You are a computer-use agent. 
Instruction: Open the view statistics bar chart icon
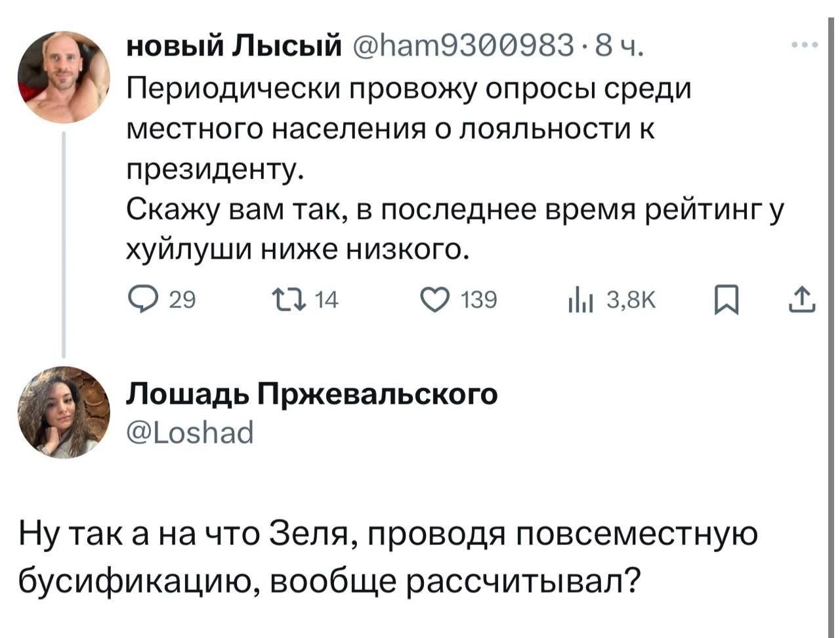[581, 301]
